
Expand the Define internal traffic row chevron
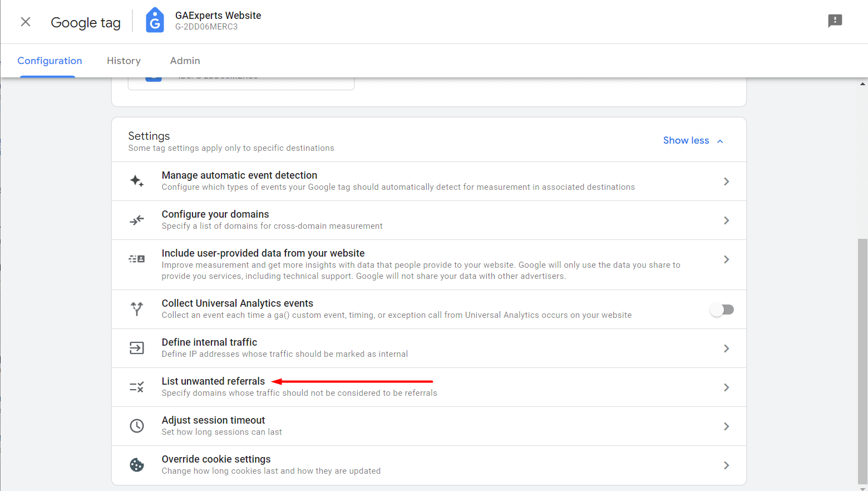coord(726,348)
